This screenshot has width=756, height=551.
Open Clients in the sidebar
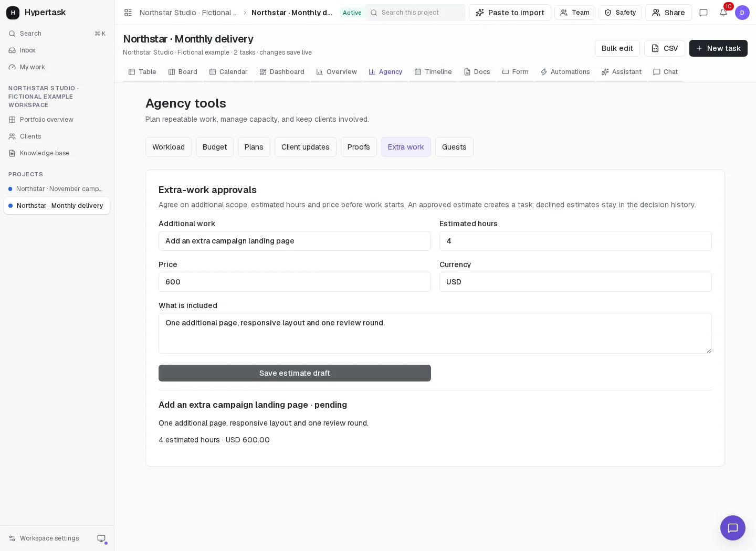click(57, 136)
